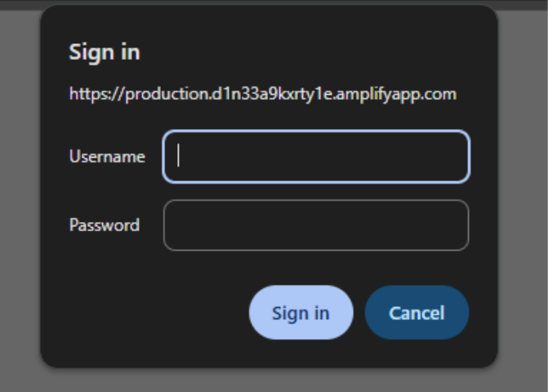Click empty dialog area right of heading
This screenshot has height=392, width=548.
(x=327, y=52)
